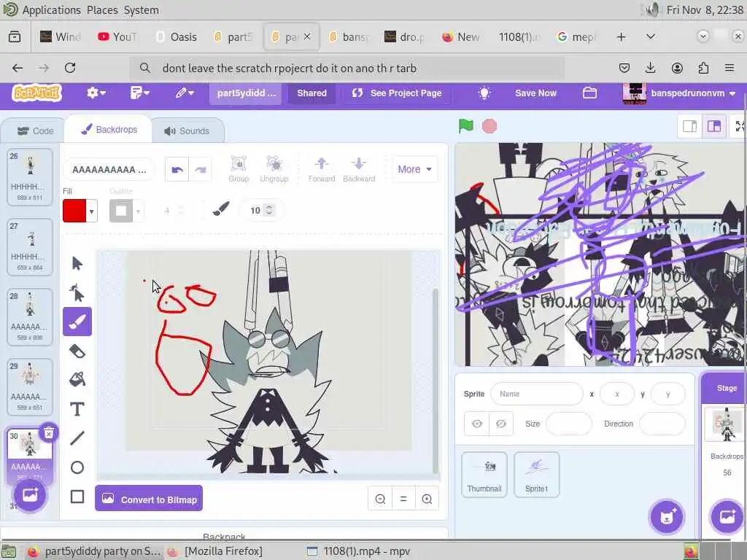Select the Rectangle tool
The width and height of the screenshot is (747, 560).
click(x=77, y=497)
